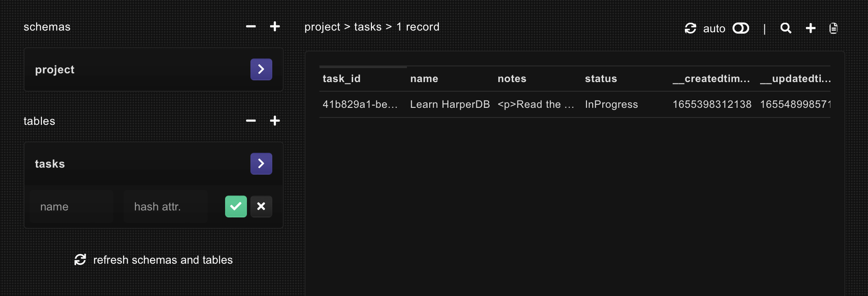Toggle auto refresh switch
This screenshot has height=296, width=868.
tap(741, 28)
